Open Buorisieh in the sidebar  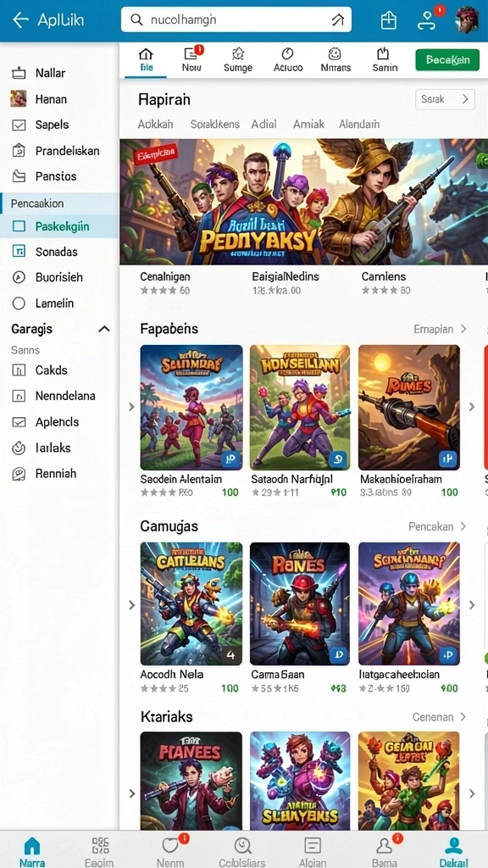59,277
